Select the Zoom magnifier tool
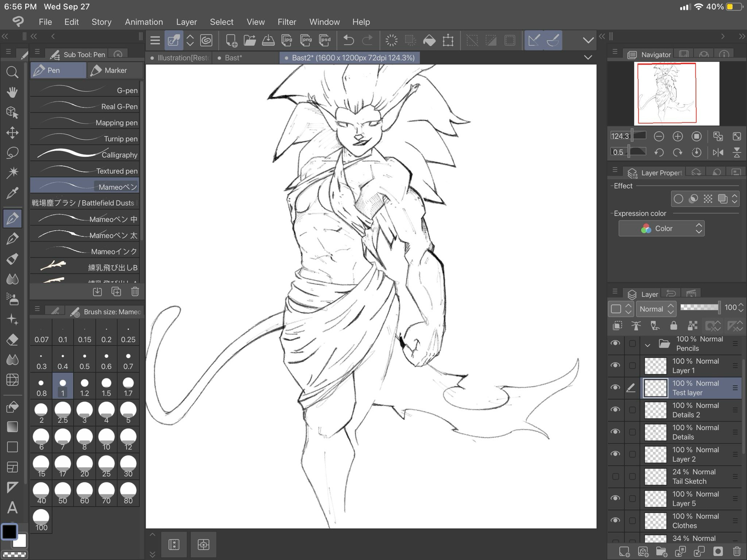 12,72
